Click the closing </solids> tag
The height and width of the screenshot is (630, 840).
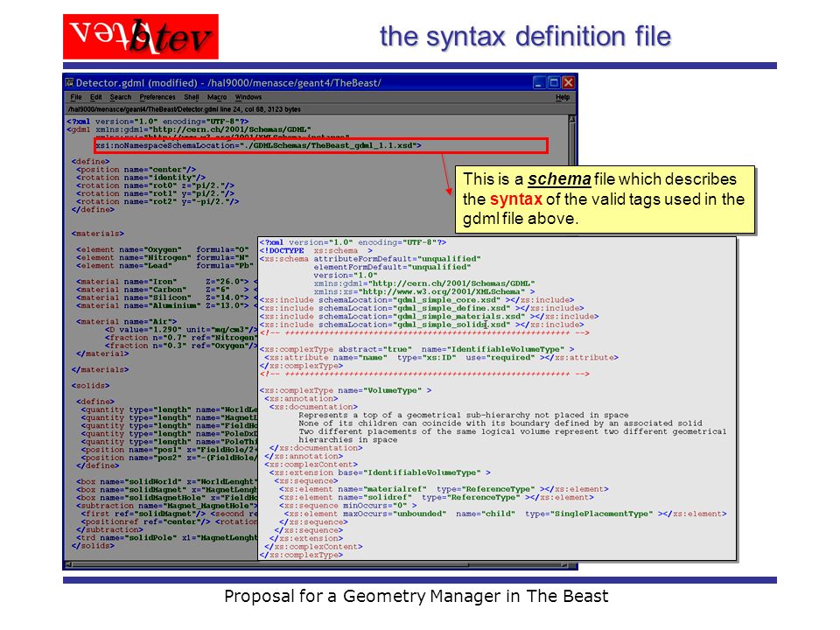click(94, 546)
